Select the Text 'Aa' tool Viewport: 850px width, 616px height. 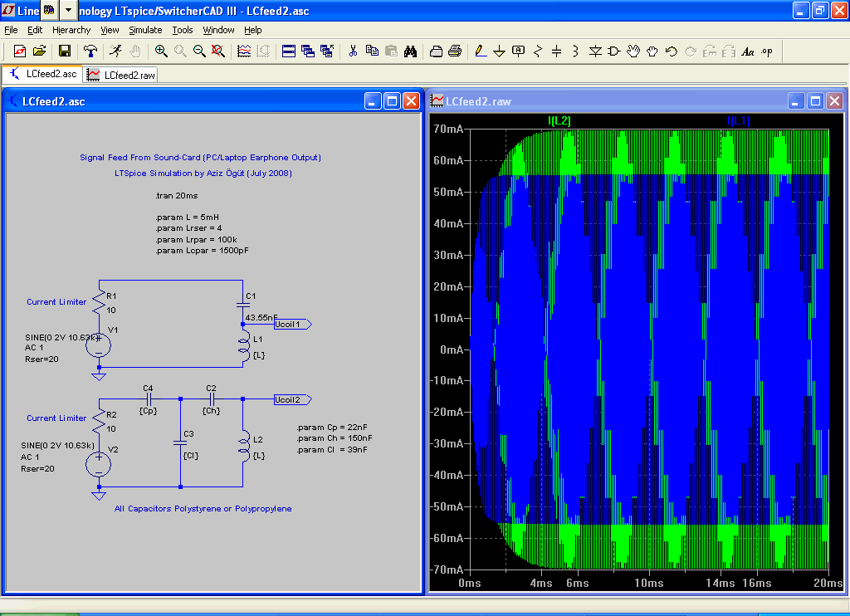tap(748, 51)
